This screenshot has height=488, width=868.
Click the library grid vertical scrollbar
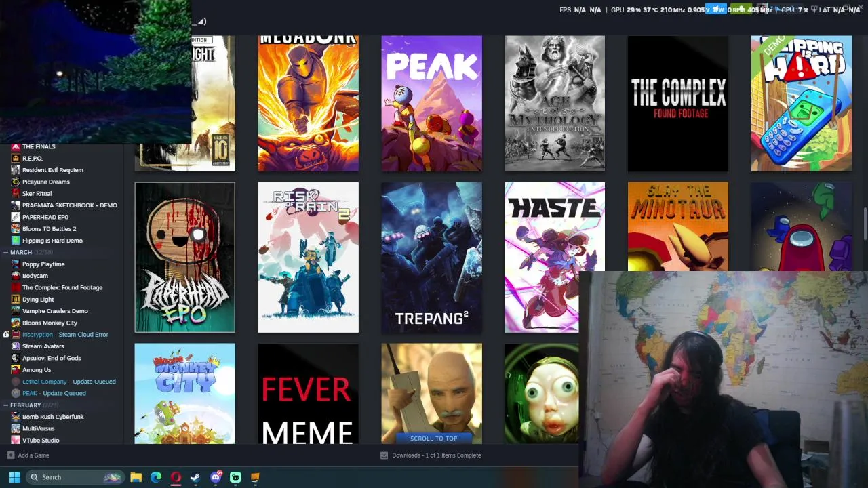point(865,224)
